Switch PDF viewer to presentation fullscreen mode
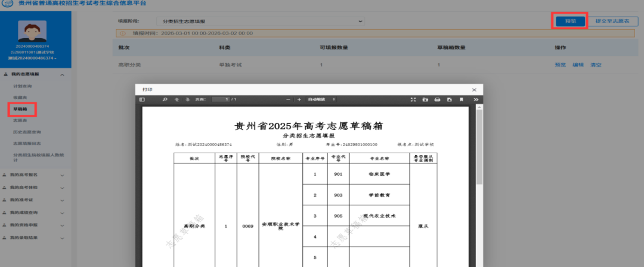This screenshot has height=267, width=644. (413, 100)
